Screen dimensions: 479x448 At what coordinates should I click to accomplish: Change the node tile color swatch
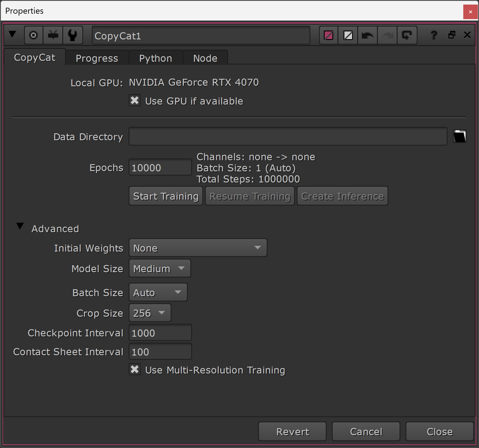[328, 35]
